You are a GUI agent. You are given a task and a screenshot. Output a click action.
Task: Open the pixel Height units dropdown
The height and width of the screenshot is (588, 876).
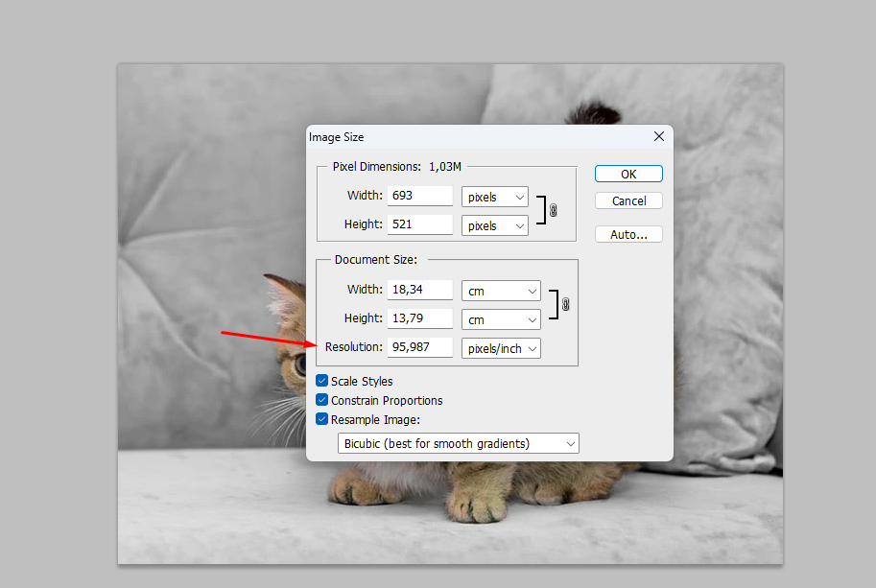click(494, 225)
